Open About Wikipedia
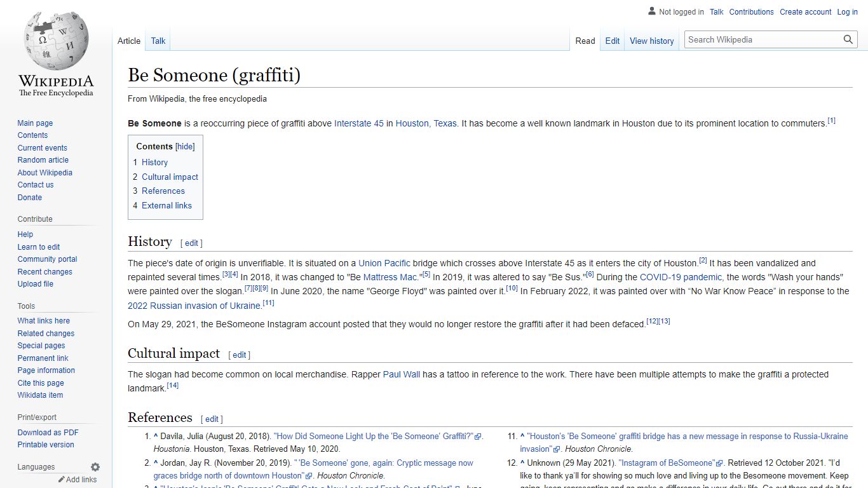868x488 pixels. (44, 173)
